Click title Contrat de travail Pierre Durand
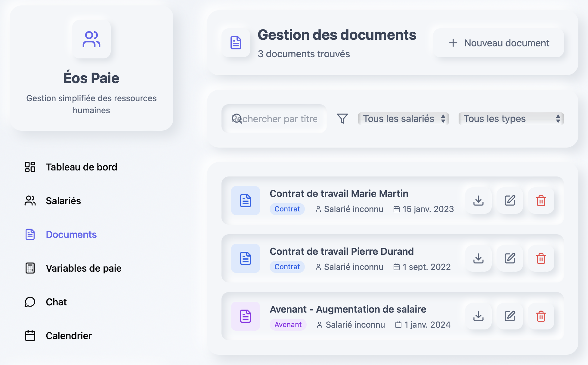 342,251
